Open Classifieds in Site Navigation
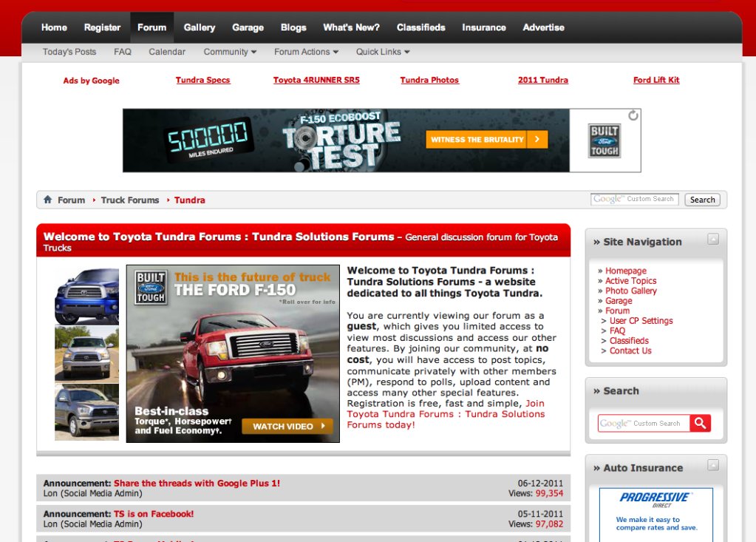The image size is (756, 542). point(629,340)
